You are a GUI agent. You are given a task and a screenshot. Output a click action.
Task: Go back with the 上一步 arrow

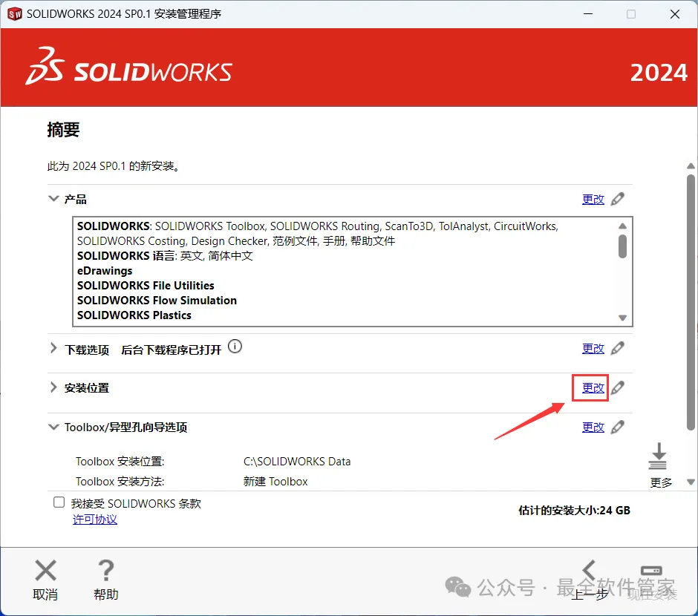590,570
